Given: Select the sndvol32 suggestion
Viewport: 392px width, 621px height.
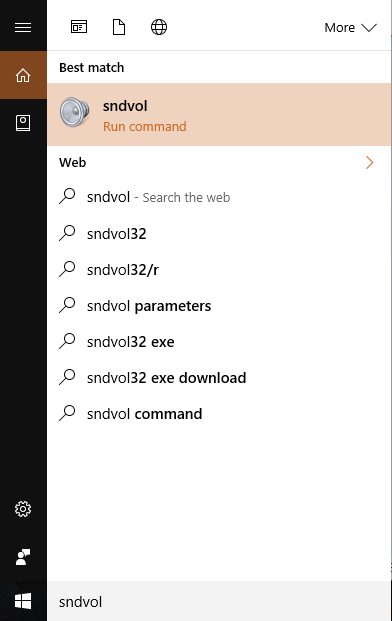Looking at the screenshot, I should point(219,233).
